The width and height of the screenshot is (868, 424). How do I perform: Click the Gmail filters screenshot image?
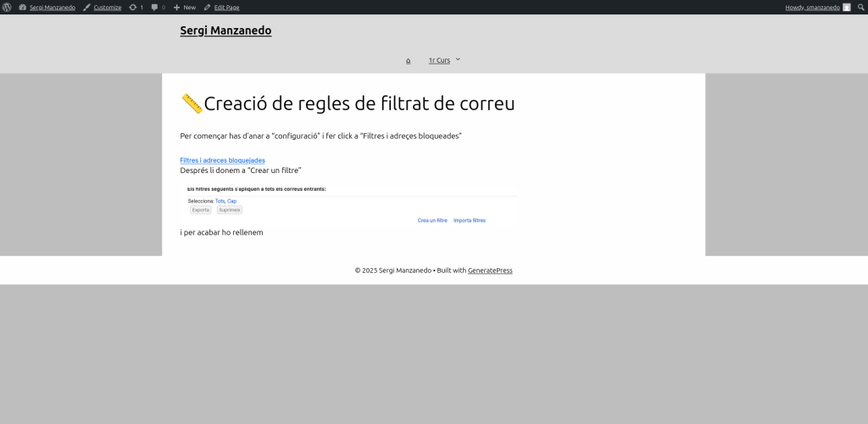point(348,205)
